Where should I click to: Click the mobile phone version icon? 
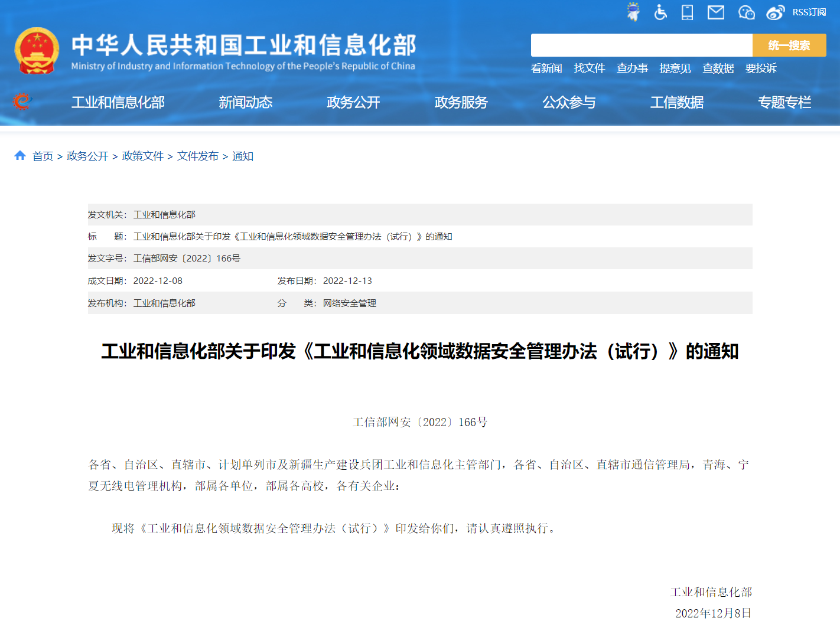coord(687,12)
